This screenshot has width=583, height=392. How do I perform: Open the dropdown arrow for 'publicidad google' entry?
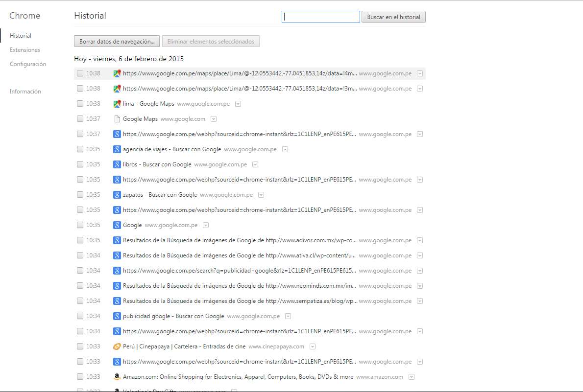[288, 317]
